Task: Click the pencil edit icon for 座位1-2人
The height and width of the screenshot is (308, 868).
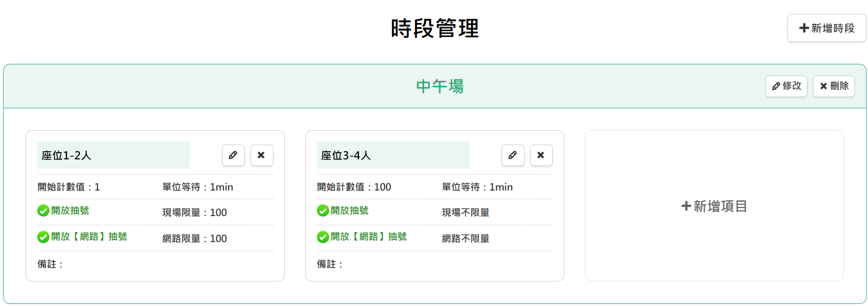Action: point(233,155)
